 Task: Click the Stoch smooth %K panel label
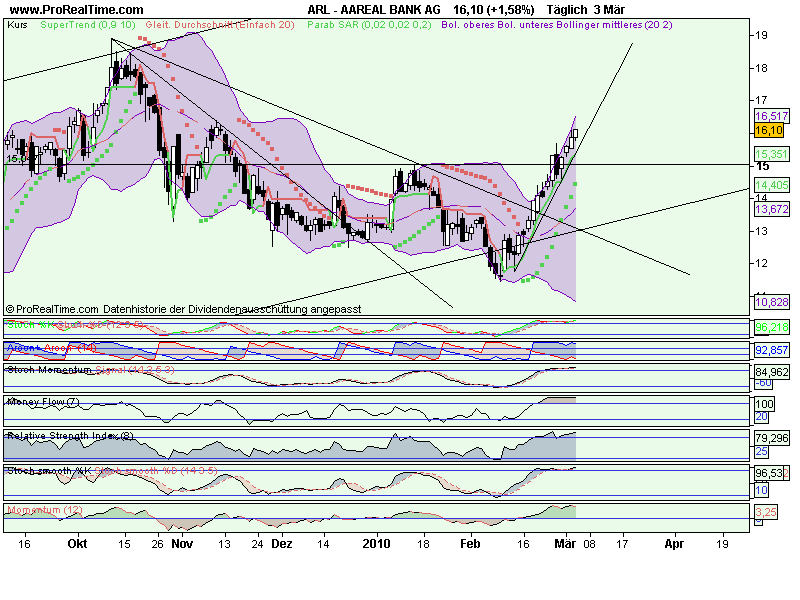click(x=49, y=470)
